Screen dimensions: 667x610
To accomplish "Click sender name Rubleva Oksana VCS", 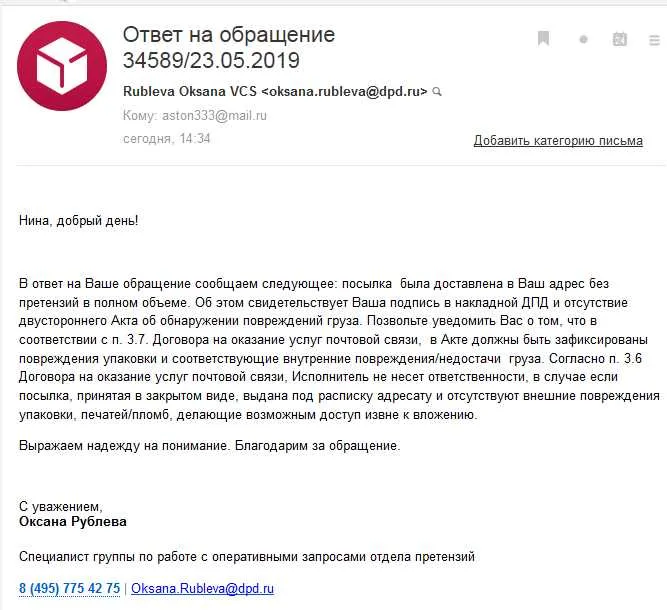I will pos(190,91).
